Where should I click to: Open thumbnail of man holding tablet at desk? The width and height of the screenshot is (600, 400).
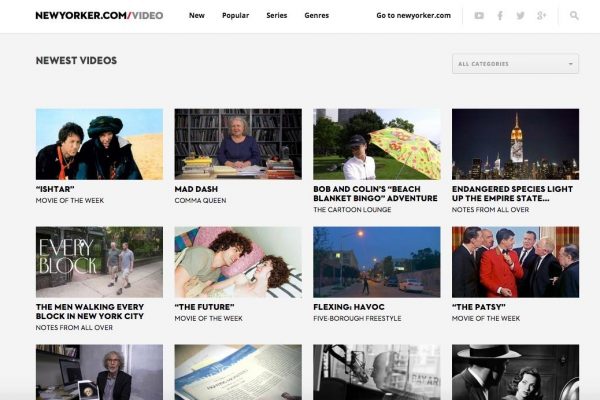tap(99, 372)
